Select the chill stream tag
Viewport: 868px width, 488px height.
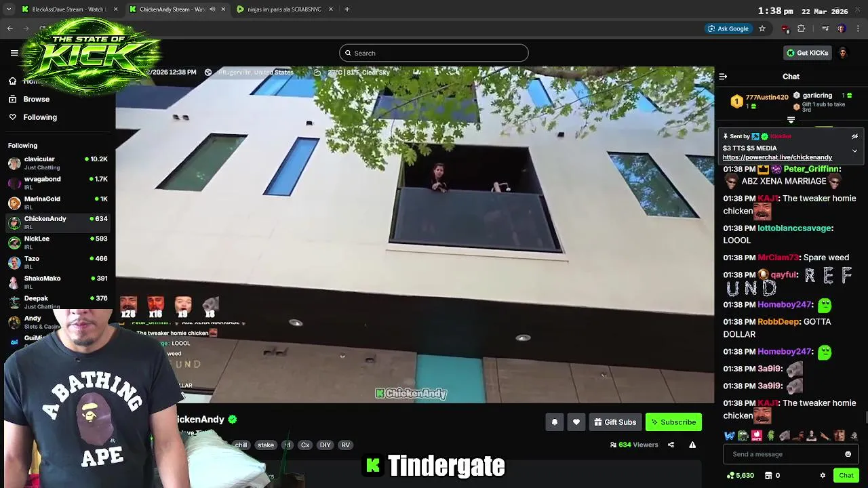point(241,445)
